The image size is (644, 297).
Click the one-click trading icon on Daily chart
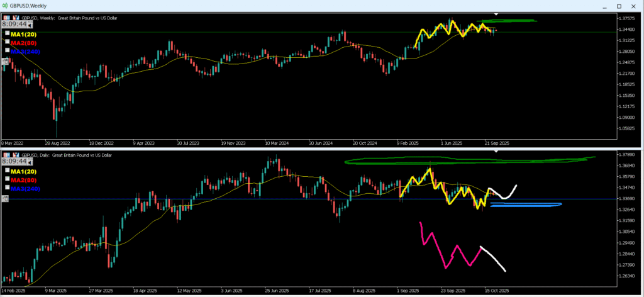pos(6,155)
